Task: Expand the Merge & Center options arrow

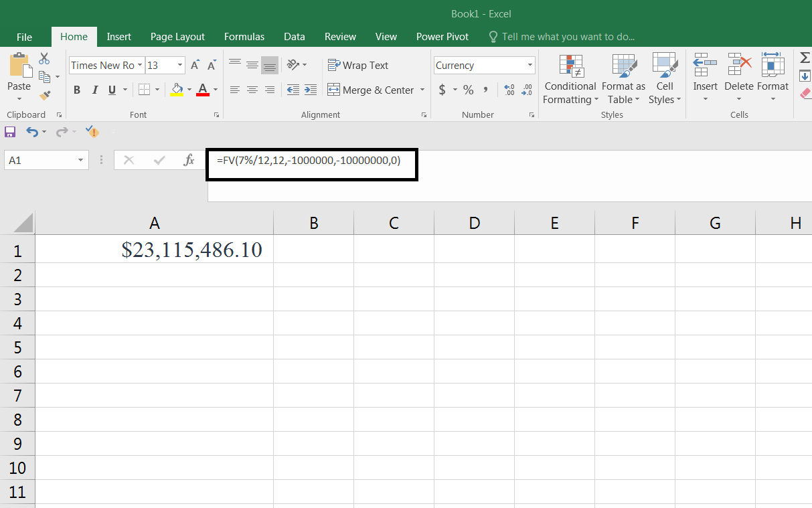Action: (x=422, y=90)
